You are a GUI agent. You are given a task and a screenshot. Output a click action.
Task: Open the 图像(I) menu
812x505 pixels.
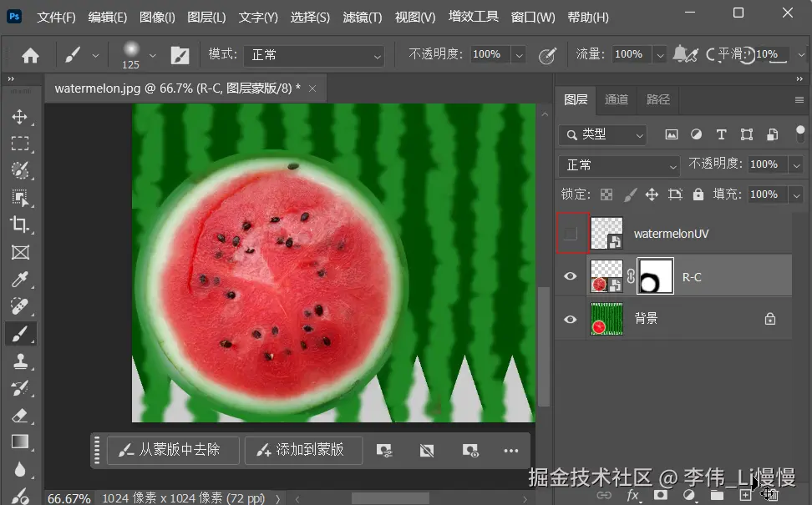tap(157, 18)
